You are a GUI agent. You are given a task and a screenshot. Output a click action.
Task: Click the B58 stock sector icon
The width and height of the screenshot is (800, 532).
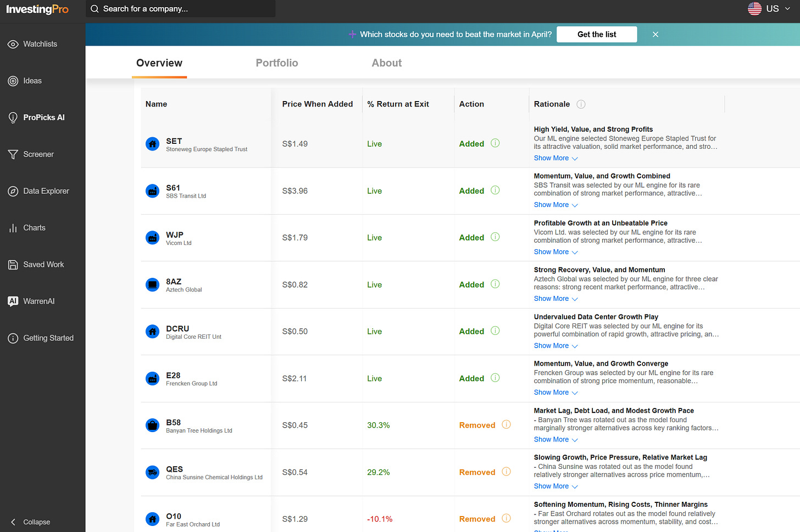[152, 425]
